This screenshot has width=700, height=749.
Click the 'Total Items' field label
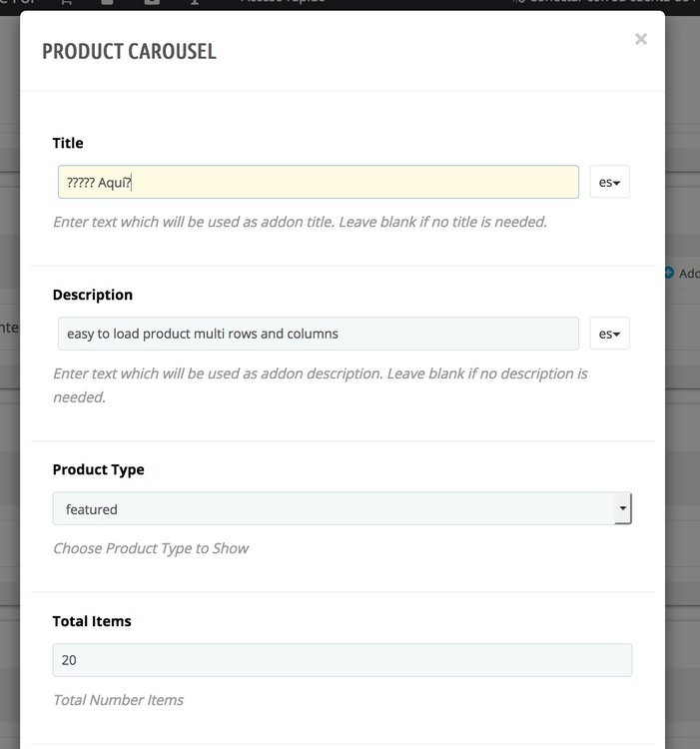(92, 621)
